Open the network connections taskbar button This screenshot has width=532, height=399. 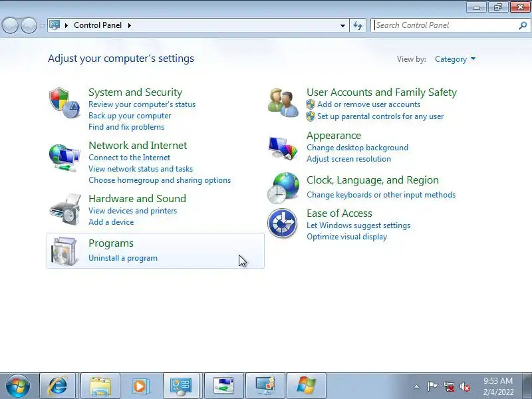click(224, 386)
